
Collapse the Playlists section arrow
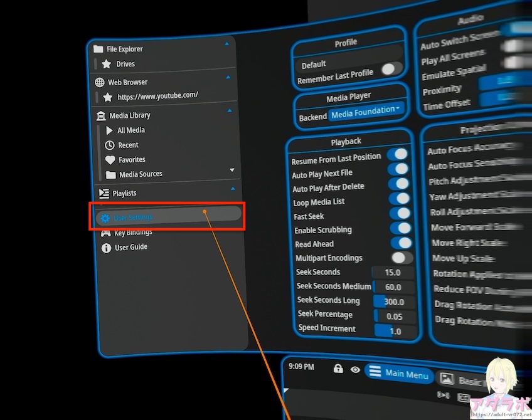(233, 189)
